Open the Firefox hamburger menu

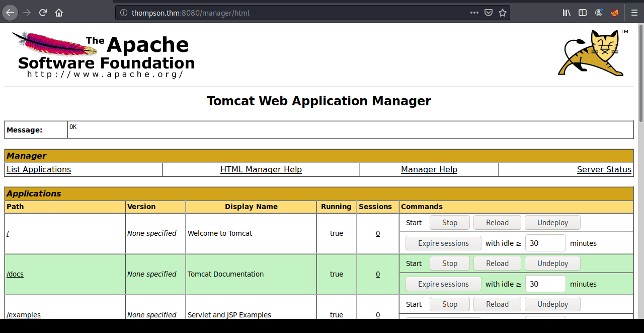click(x=634, y=13)
